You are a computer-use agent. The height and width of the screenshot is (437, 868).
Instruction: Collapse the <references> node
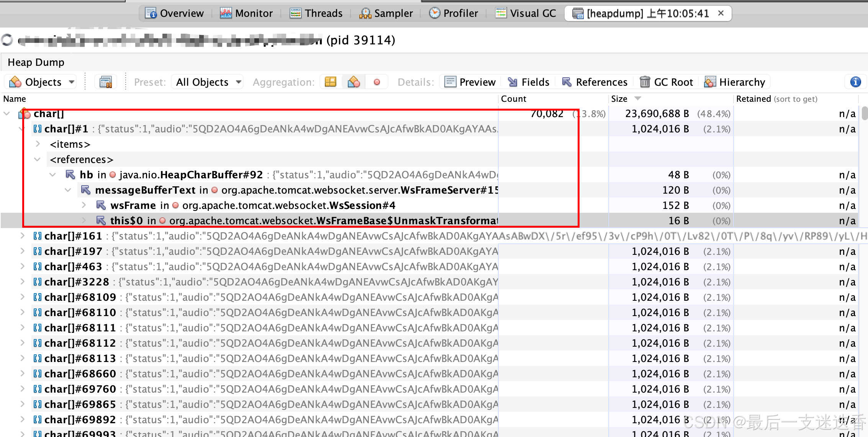tap(38, 159)
